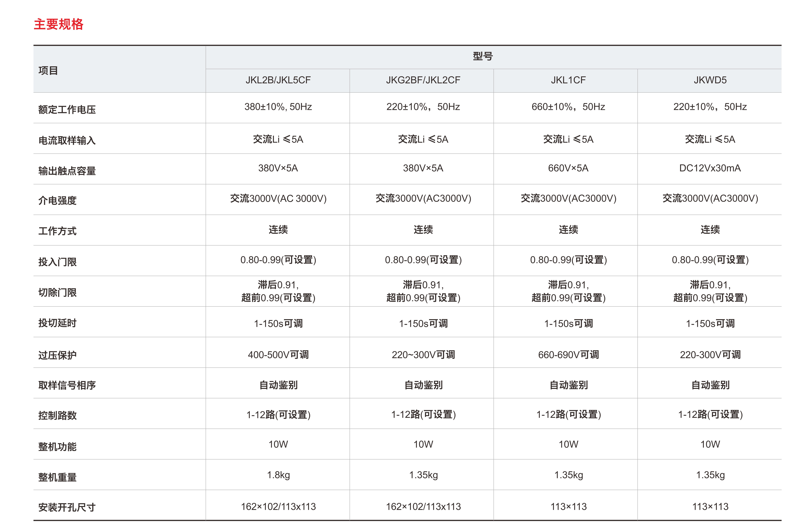Select the 660V×5A contact capacity cell
The width and height of the screenshot is (792, 532).
pyautogui.click(x=568, y=168)
